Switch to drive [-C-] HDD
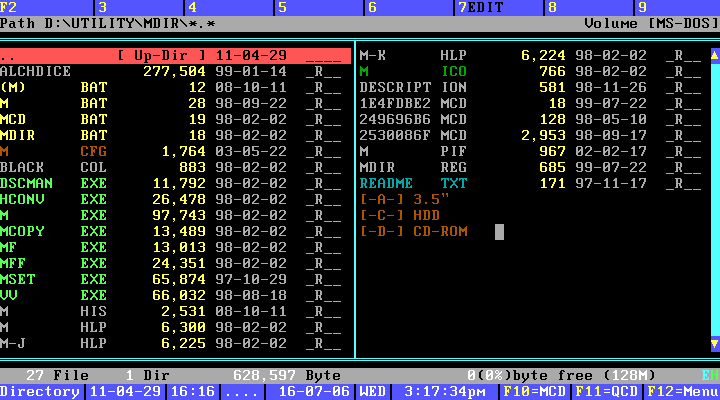Screen dimensions: 720x400 (x=400, y=215)
